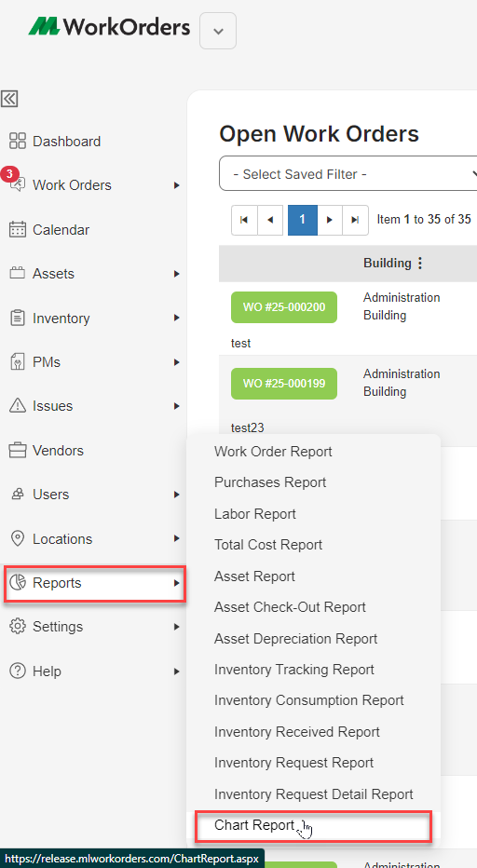Screen dimensions: 477x868
Task: Open Inventory Consumption Report menu entry
Action: click(309, 700)
